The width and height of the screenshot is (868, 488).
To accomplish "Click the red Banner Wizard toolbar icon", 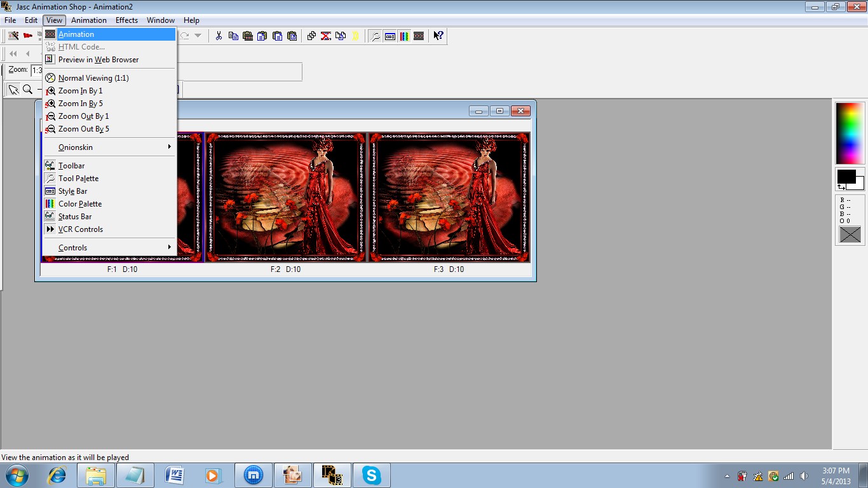I will 28,36.
